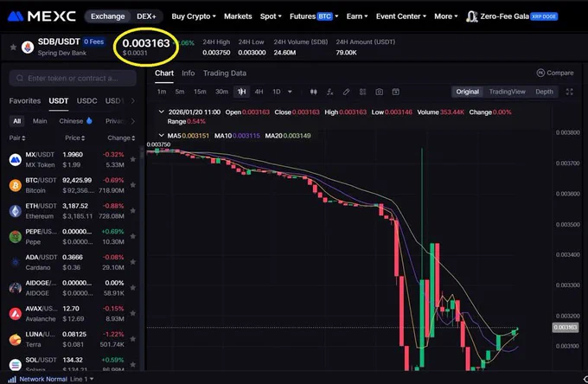Click the MX Token coin icon
Image resolution: width=588 pixels, height=384 pixels.
click(15, 160)
